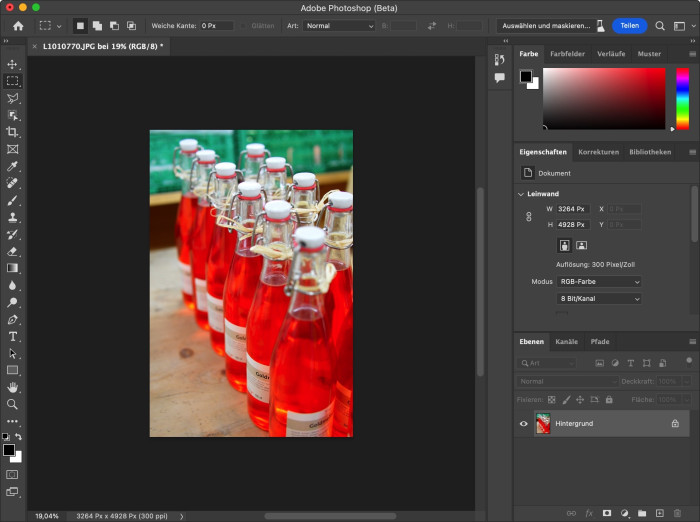Open the Art dropdown set to Normal
This screenshot has width=700, height=522.
click(x=338, y=25)
